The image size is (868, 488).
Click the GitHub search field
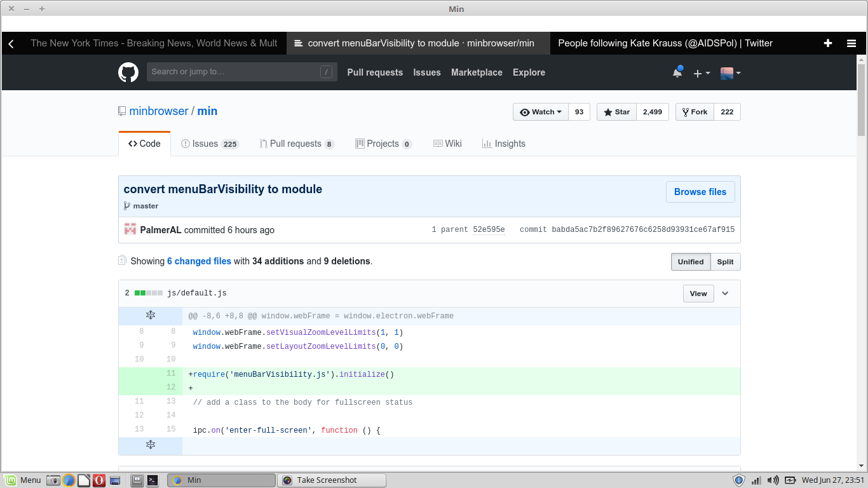(x=241, y=72)
